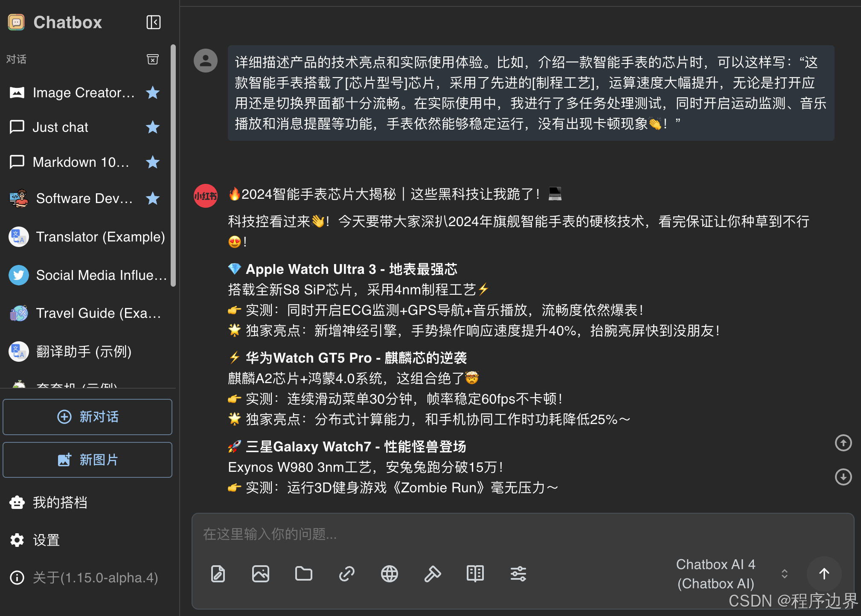This screenshot has width=861, height=616.
Task: Jump to top with the up-arrow circle
Action: click(843, 442)
